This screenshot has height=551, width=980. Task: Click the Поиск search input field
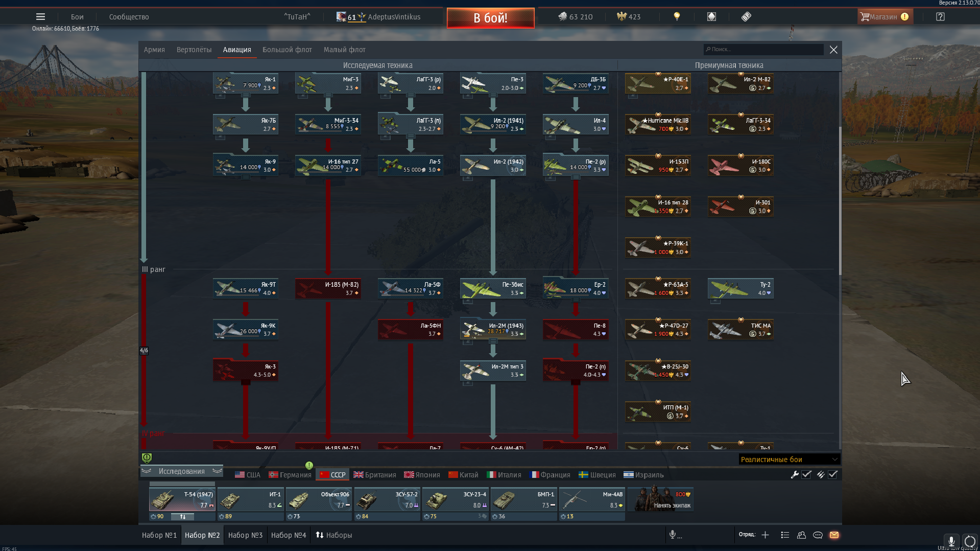click(x=763, y=50)
